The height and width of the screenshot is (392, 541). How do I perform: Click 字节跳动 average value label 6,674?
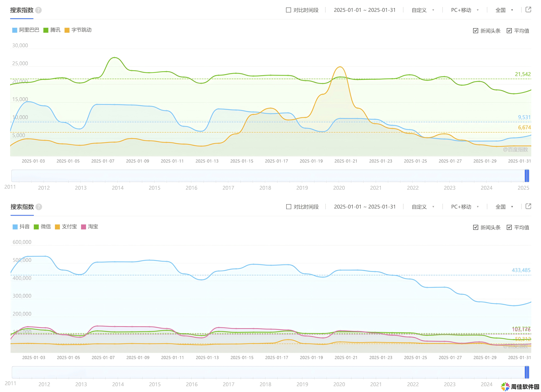point(524,127)
